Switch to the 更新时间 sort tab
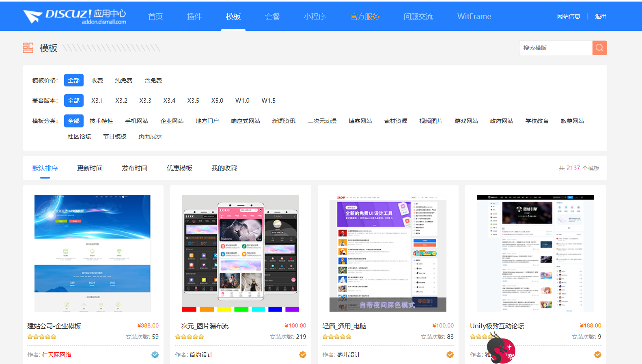This screenshot has height=364, width=642. (x=90, y=168)
